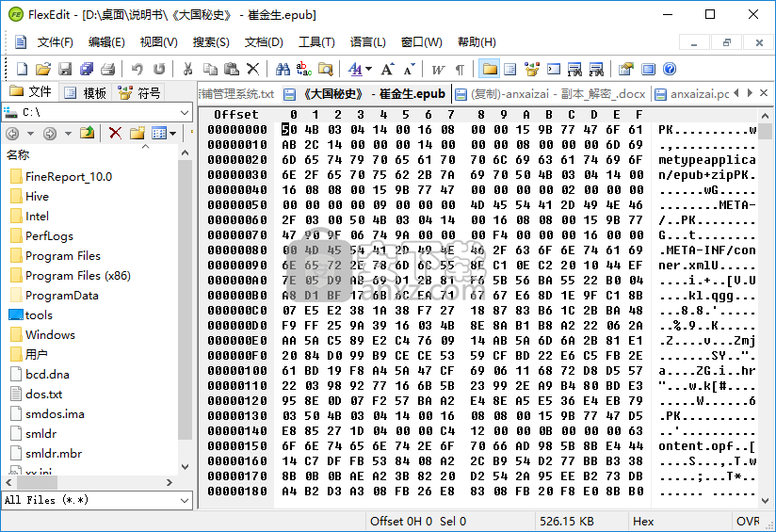Click the 名称 column header
The image size is (776, 532).
(x=18, y=155)
